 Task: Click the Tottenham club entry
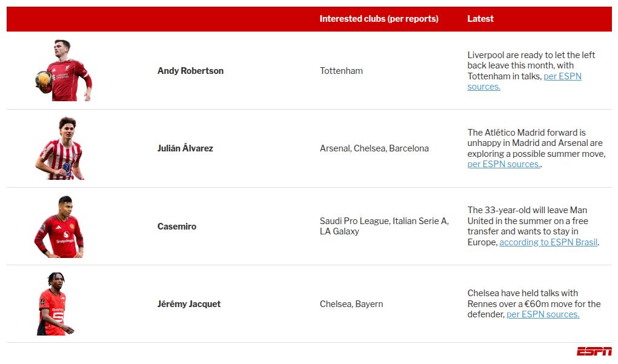click(x=341, y=71)
